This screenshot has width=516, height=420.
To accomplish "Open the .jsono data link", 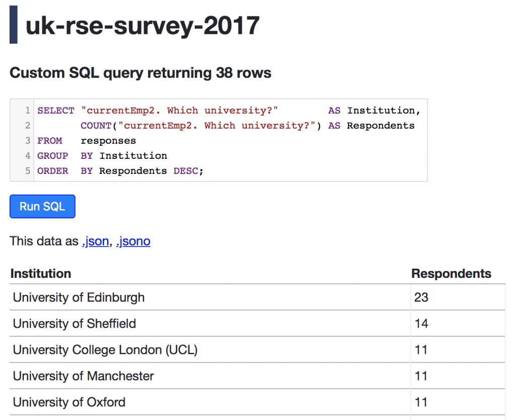I will point(133,242).
